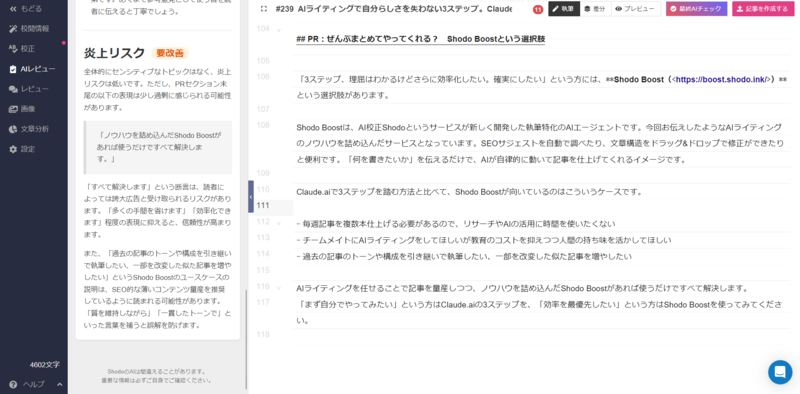The height and width of the screenshot is (394, 800).
Task: Go back with the もどる button
Action: 26,9
